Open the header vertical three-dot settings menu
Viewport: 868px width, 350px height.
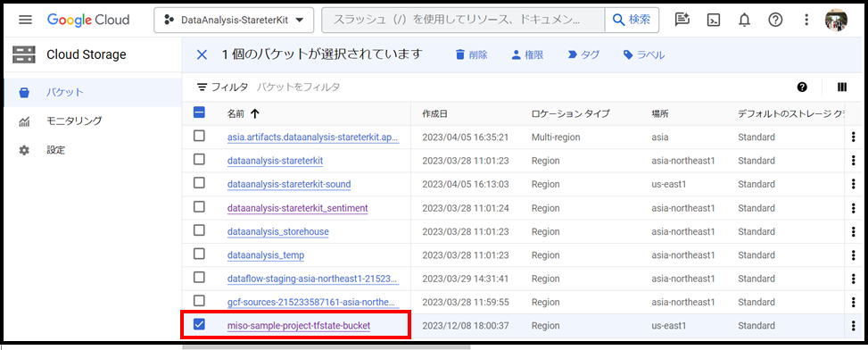(x=806, y=20)
